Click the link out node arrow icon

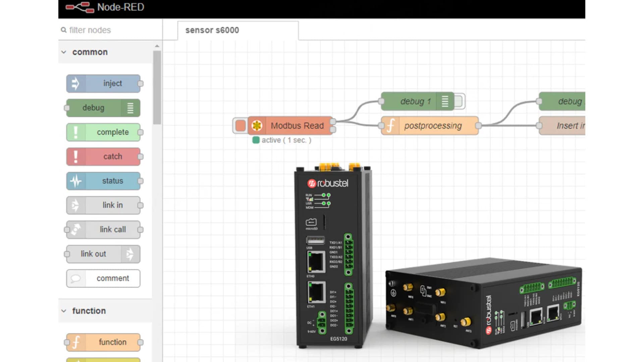[131, 254]
